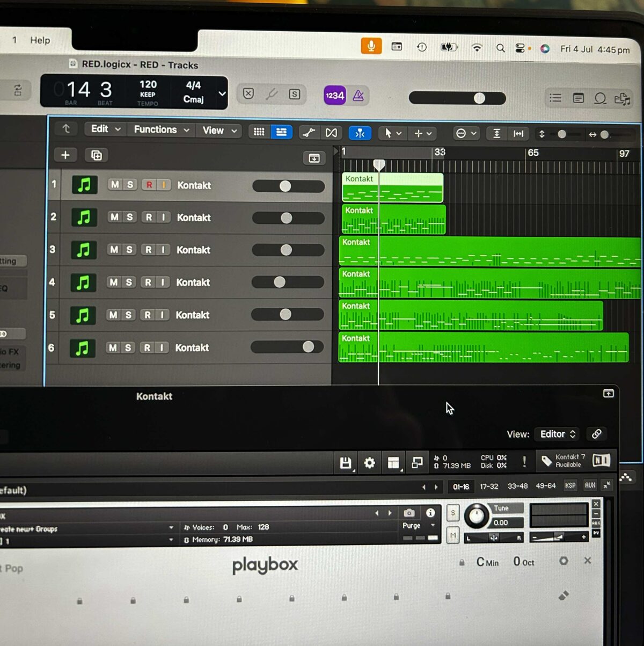The height and width of the screenshot is (646, 644).
Task: Click the Kontakt exclamation panic button
Action: (524, 461)
